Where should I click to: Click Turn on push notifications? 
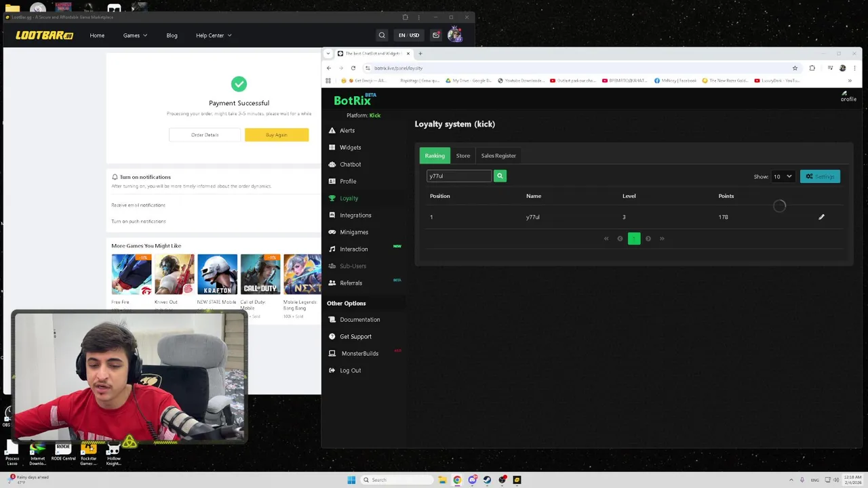point(138,221)
